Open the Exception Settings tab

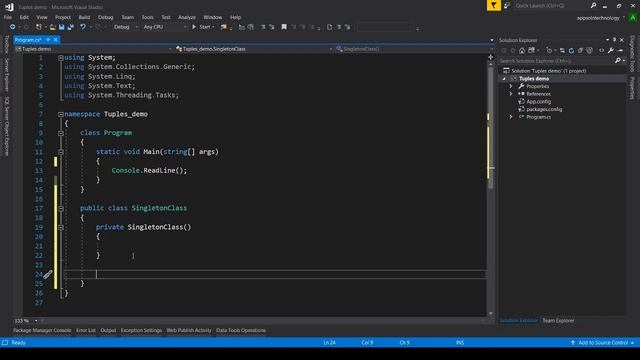pyautogui.click(x=141, y=331)
